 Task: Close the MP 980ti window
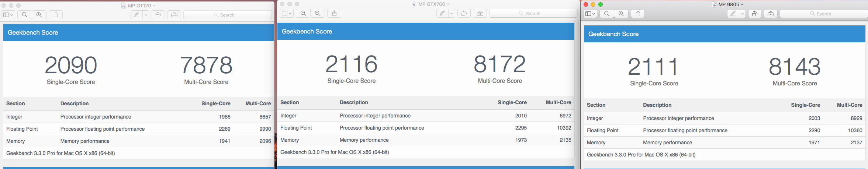[x=586, y=4]
